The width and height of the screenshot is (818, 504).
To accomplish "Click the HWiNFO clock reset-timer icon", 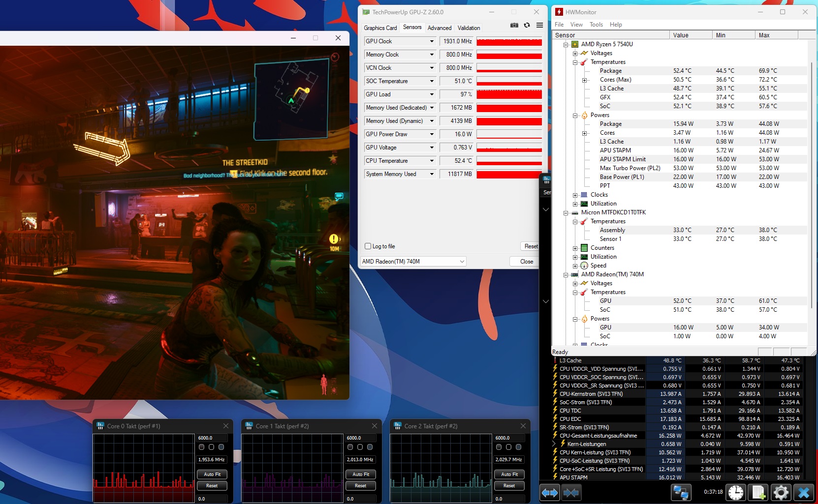I will coord(736,493).
